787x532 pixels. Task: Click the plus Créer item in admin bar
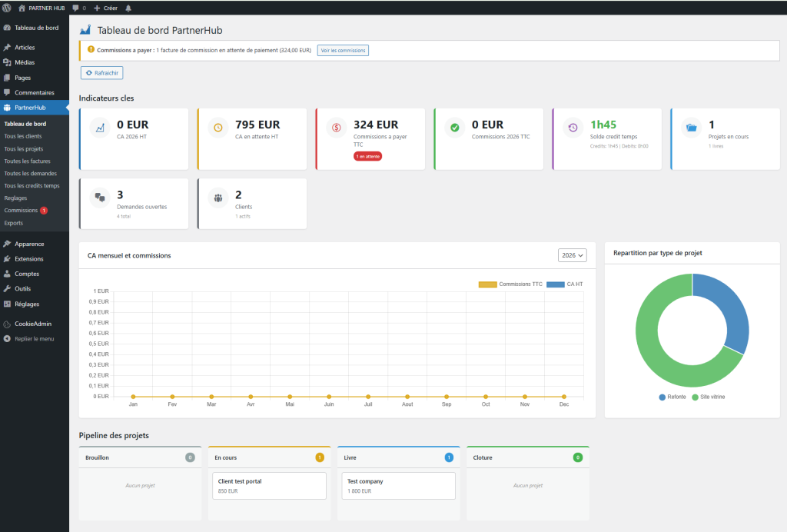point(105,8)
